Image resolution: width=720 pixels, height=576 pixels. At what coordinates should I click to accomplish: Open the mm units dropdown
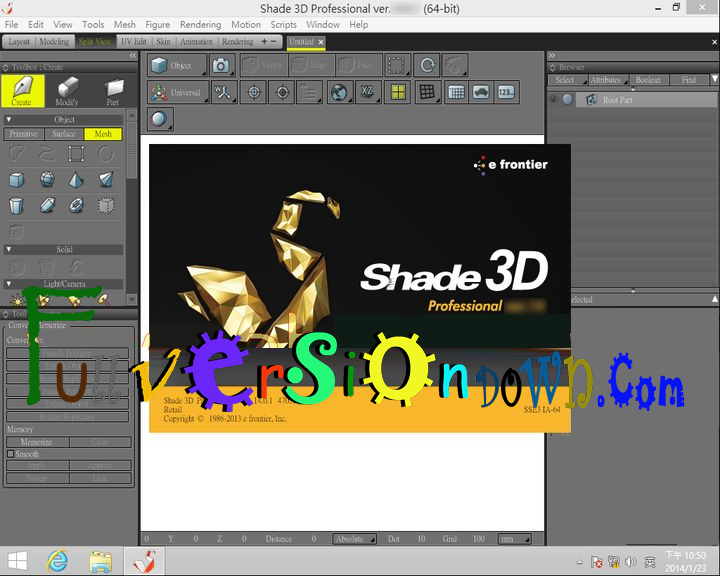tap(514, 539)
